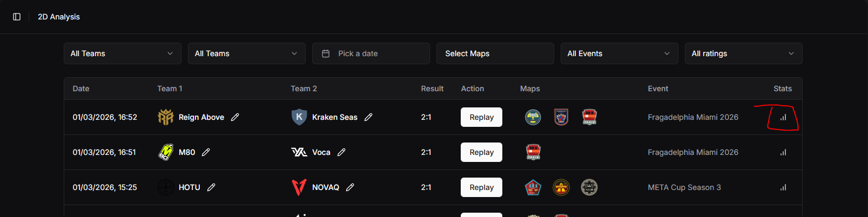Expand the All Events filter
Image resolution: width=868 pixels, height=217 pixels.
point(619,53)
